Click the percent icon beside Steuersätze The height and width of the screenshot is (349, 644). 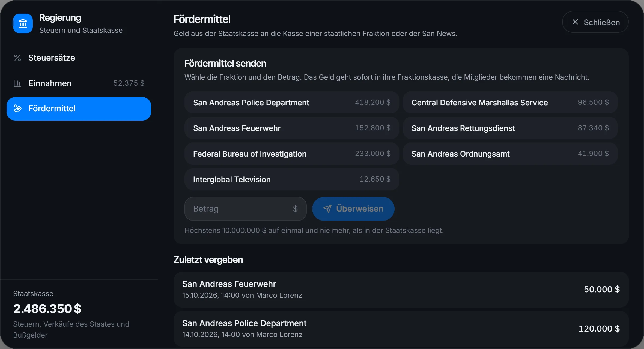click(x=17, y=58)
